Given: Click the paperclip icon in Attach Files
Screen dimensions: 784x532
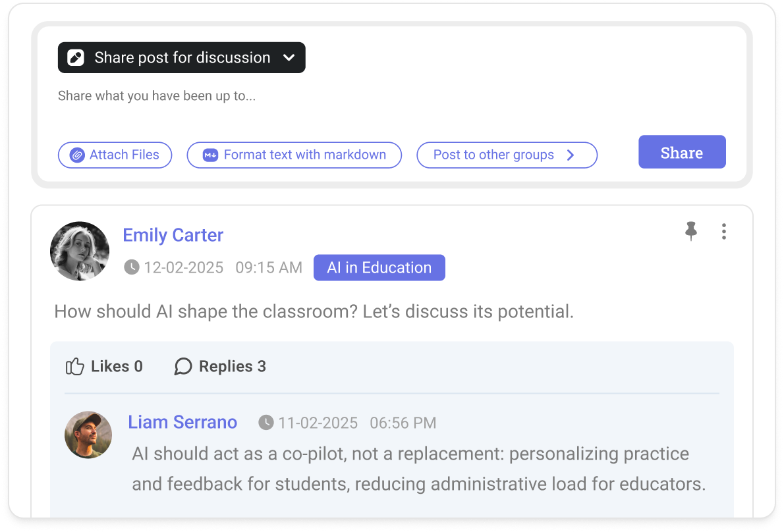Looking at the screenshot, I should (76, 155).
